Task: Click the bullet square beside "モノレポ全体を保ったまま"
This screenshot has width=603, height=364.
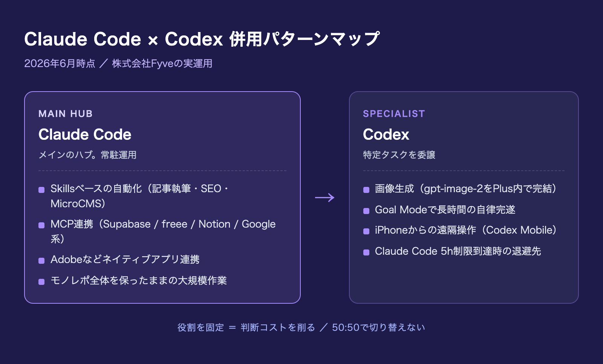Action: point(41,282)
